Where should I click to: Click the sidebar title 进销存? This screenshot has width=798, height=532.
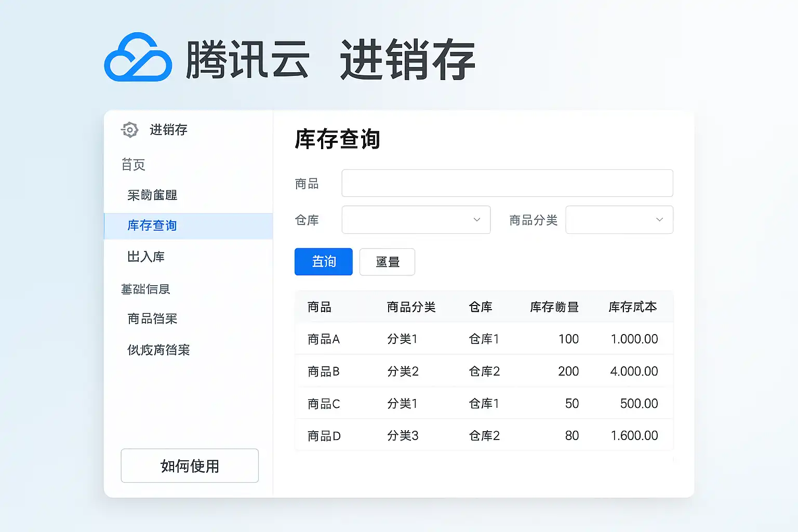(168, 130)
